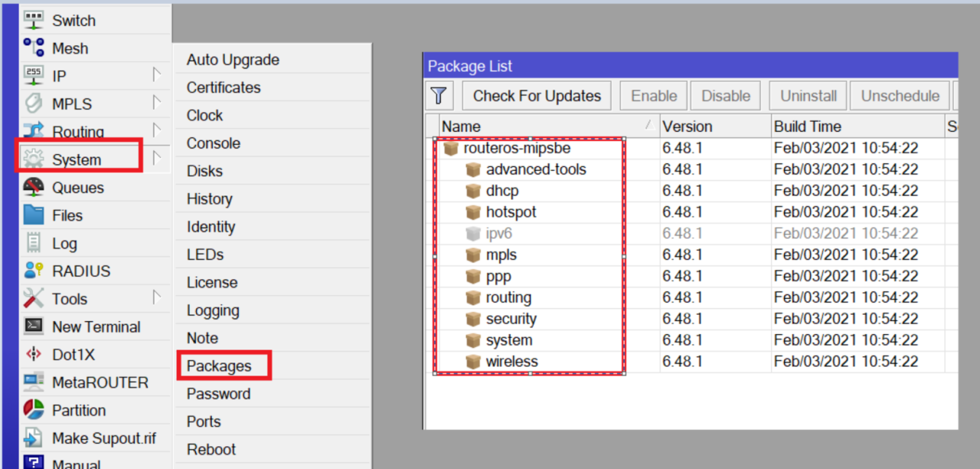
Task: Click Unschedule in Package List toolbar
Action: 900,95
